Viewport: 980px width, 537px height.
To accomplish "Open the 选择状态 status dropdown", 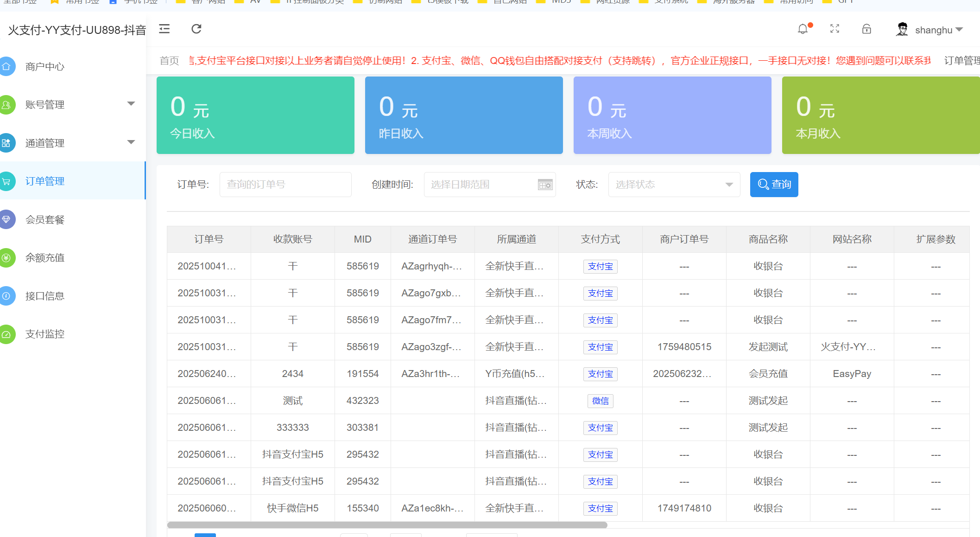I will (x=674, y=185).
